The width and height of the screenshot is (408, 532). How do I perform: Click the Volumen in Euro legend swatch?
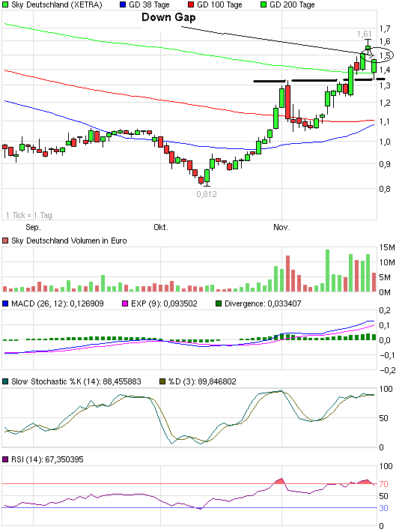pos(5,241)
